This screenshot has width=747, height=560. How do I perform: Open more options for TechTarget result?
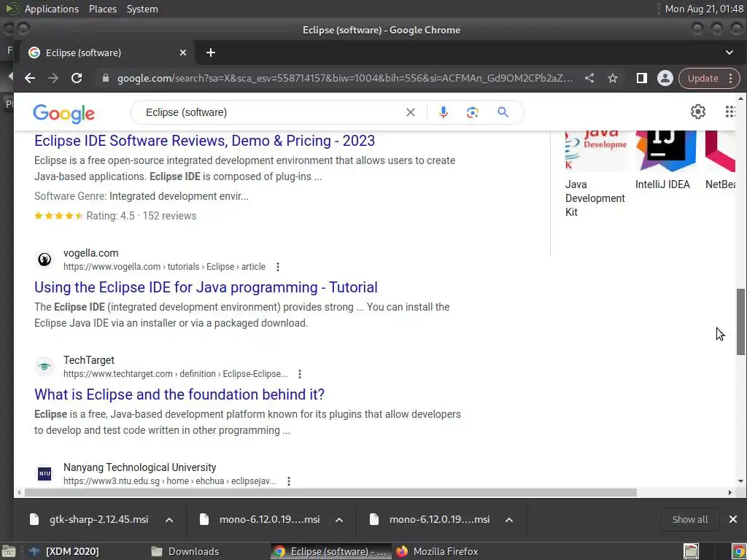[x=300, y=374]
